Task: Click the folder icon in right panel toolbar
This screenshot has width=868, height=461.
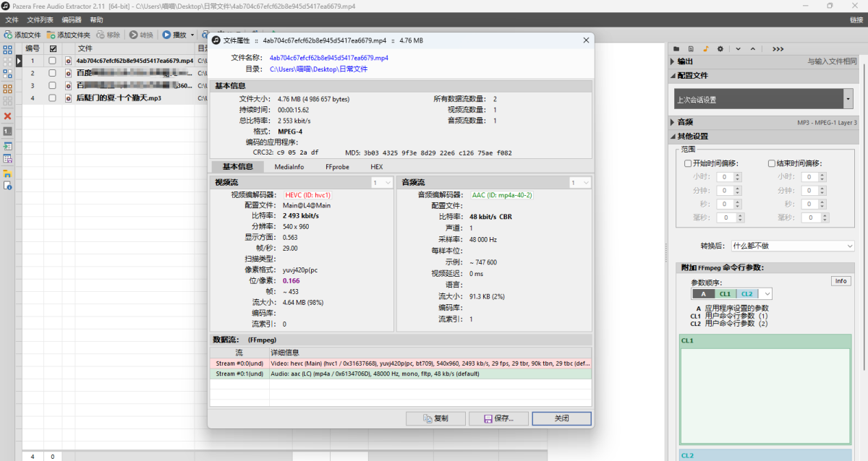Action: (x=676, y=48)
